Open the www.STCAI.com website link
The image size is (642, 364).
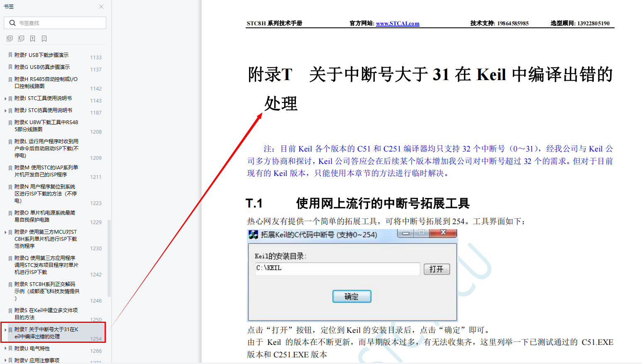[x=398, y=23]
